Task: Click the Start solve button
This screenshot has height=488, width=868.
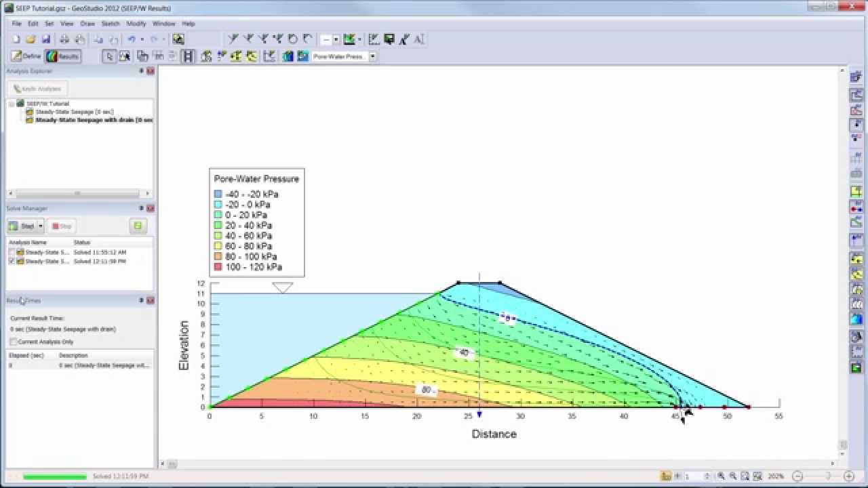Action: [x=22, y=226]
